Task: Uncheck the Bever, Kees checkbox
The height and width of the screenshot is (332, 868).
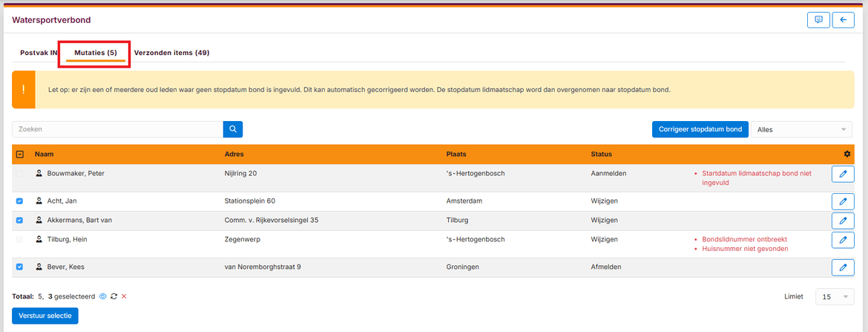Action: (20, 267)
